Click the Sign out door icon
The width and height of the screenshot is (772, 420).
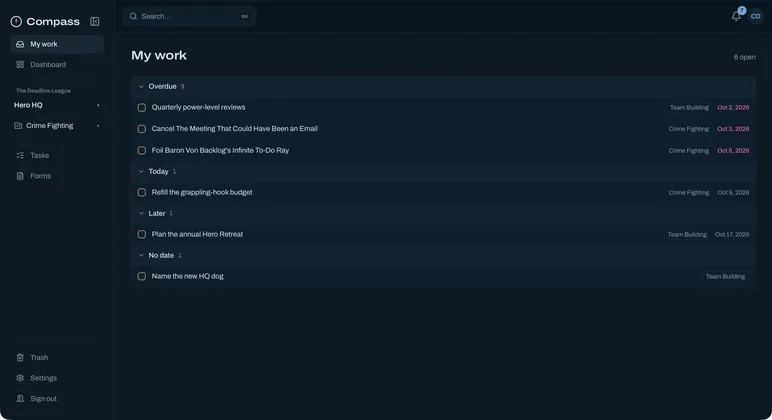click(20, 398)
